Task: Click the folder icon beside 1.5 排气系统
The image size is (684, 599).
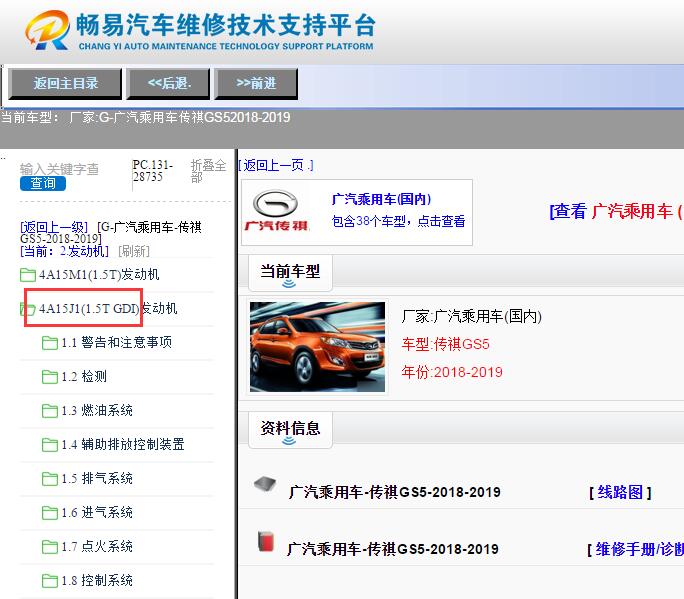Action: click(50, 479)
